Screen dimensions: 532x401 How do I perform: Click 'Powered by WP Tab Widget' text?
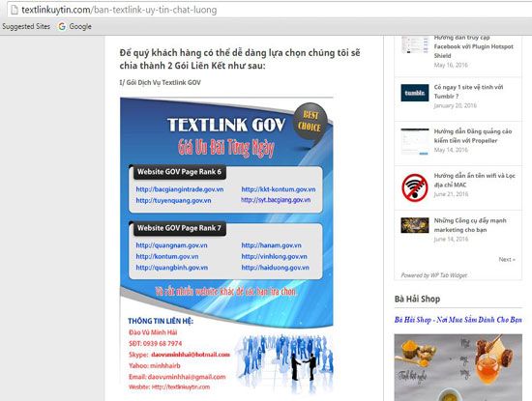(434, 275)
